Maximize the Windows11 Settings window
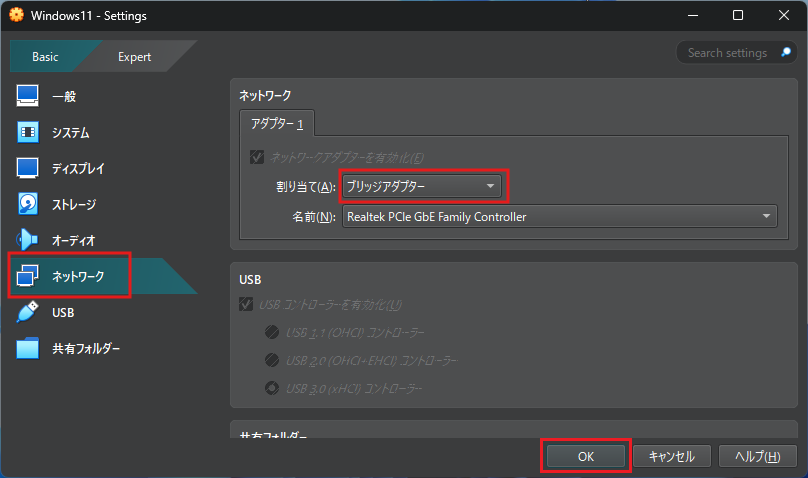Viewport: 808px width, 478px height. pos(738,15)
